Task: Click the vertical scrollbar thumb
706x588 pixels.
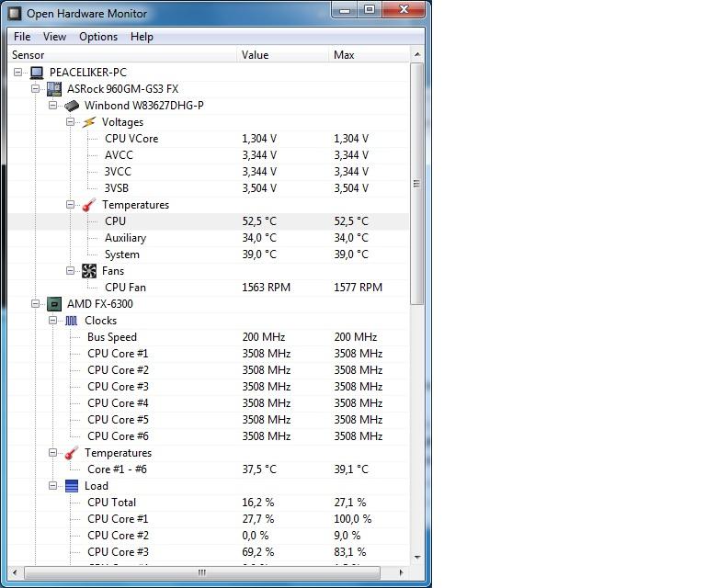Action: click(417, 184)
